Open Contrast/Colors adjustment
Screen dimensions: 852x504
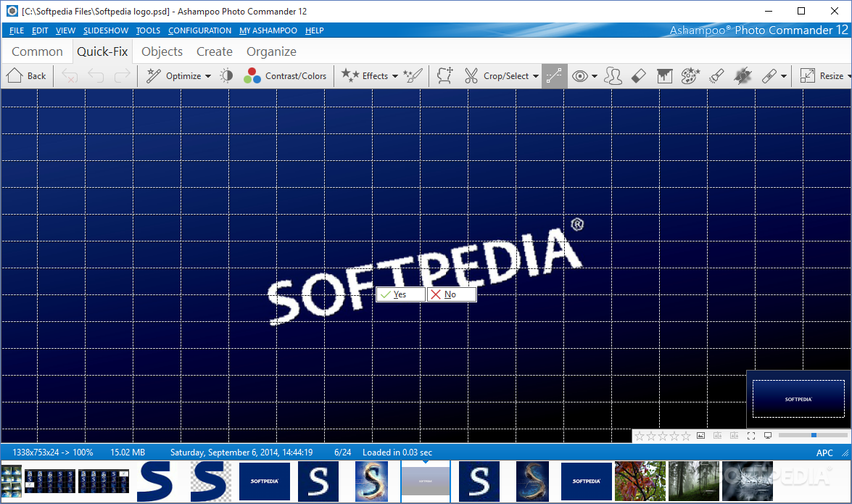click(285, 76)
